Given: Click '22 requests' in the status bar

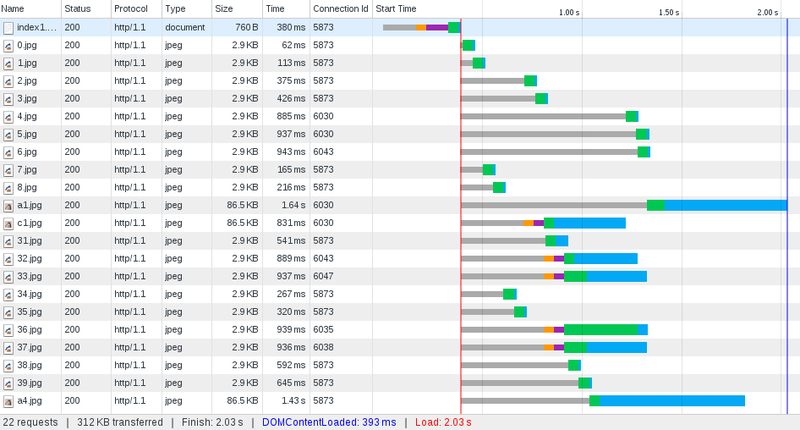Looking at the screenshot, I should coord(30,422).
